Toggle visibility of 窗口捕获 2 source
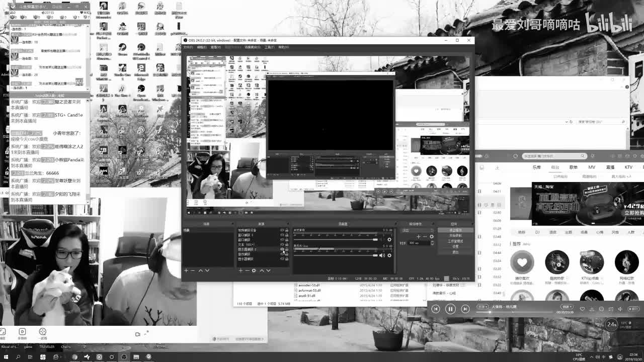 tap(282, 235)
